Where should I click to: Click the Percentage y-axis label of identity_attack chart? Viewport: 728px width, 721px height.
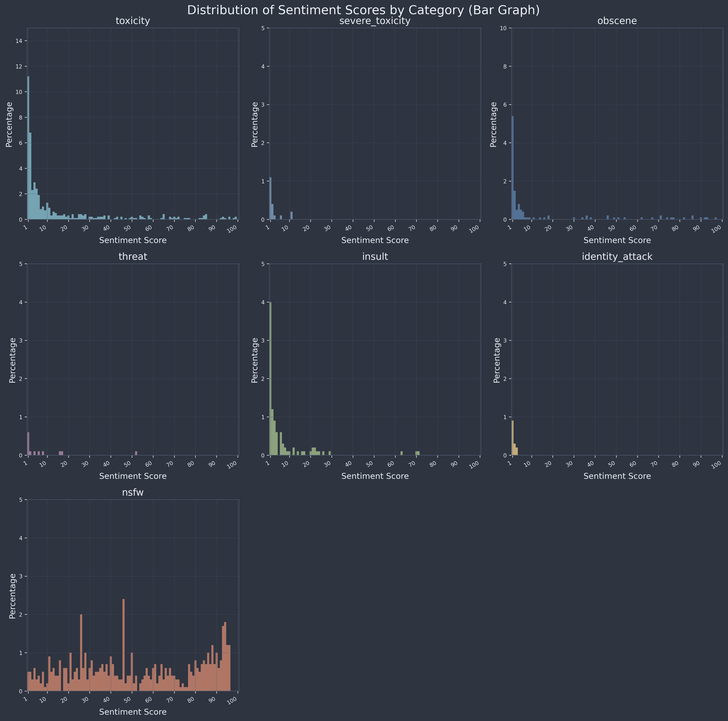497,360
